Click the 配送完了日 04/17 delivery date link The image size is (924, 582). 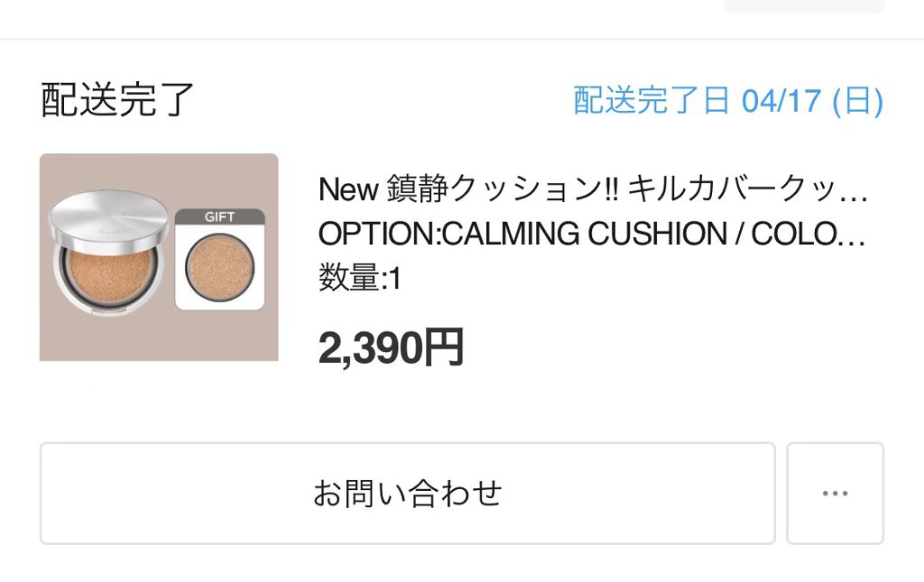[x=727, y=101]
